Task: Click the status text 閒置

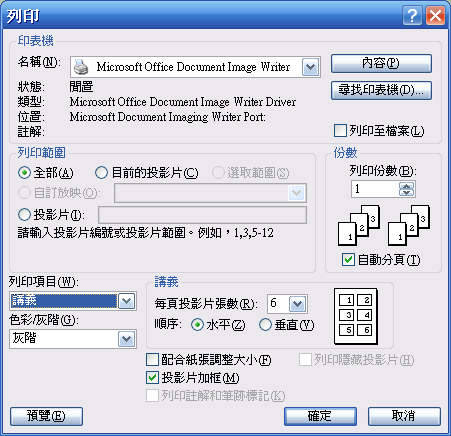Action: coord(81,87)
